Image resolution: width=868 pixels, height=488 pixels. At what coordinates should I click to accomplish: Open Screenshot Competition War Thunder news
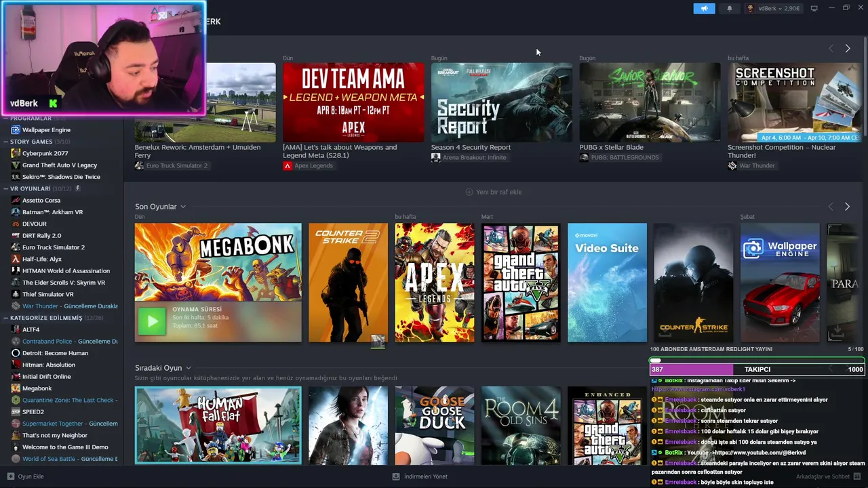794,102
